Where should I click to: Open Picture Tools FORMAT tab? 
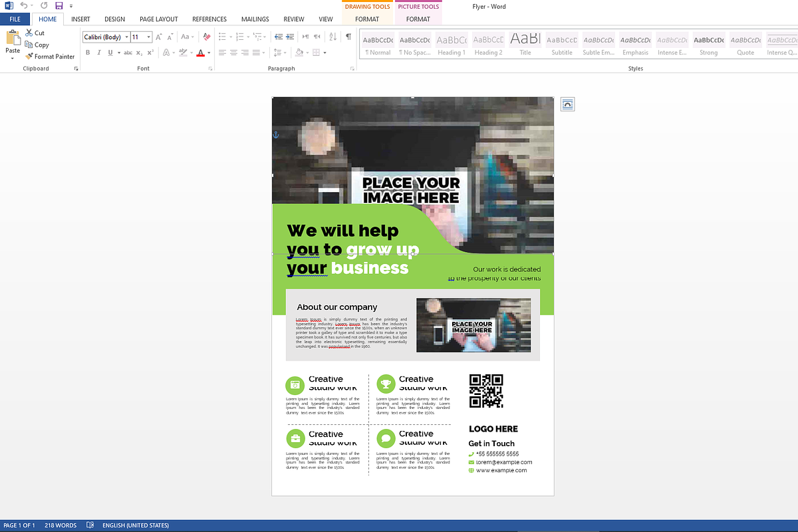tap(418, 19)
